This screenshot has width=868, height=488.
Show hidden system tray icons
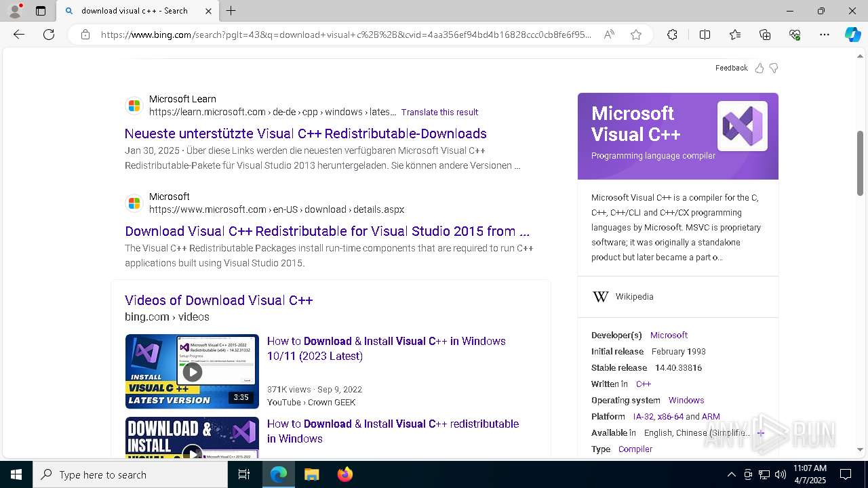click(731, 474)
